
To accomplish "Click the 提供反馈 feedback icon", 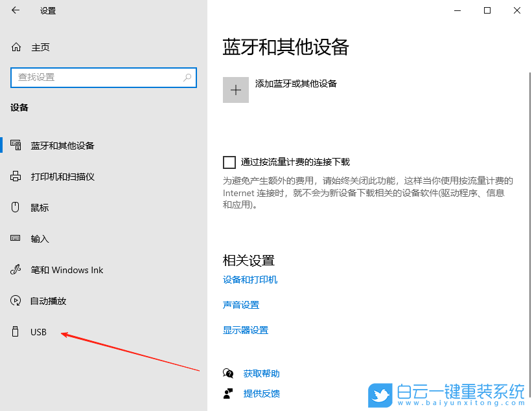I will pyautogui.click(x=228, y=394).
